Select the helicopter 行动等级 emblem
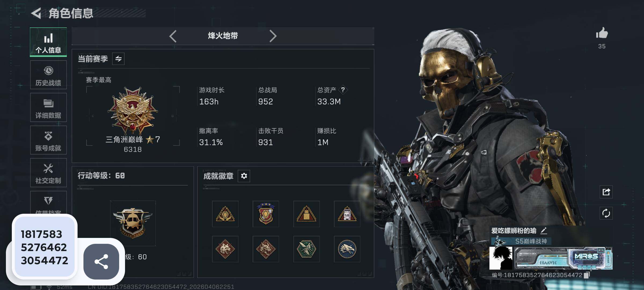 (x=133, y=223)
